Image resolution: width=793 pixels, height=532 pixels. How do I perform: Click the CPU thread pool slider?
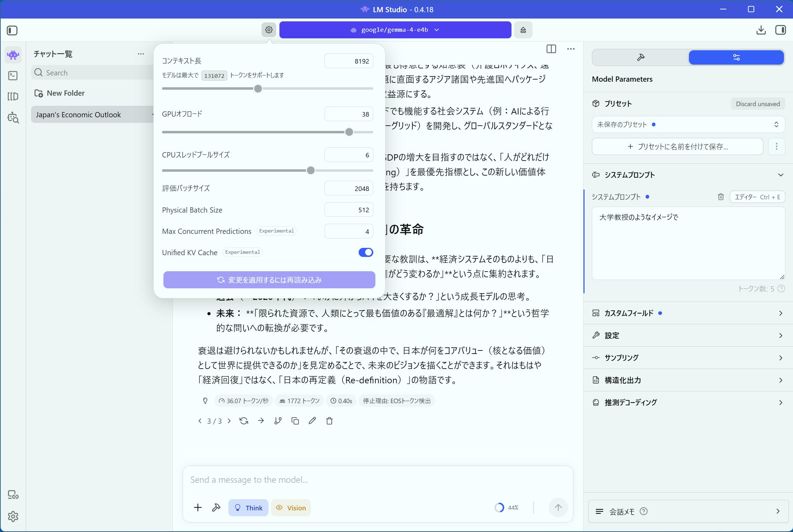[x=267, y=170]
